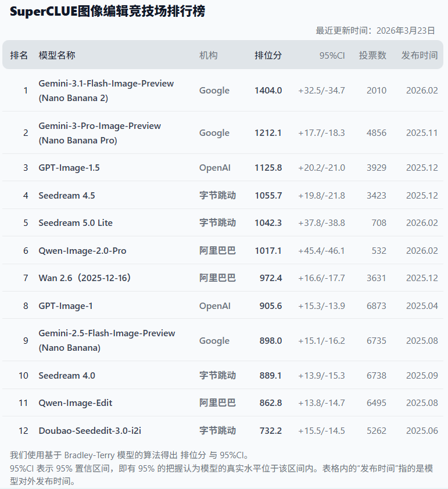The image size is (448, 489).
Task: Sort by the 排位分 column header
Action: click(x=268, y=55)
